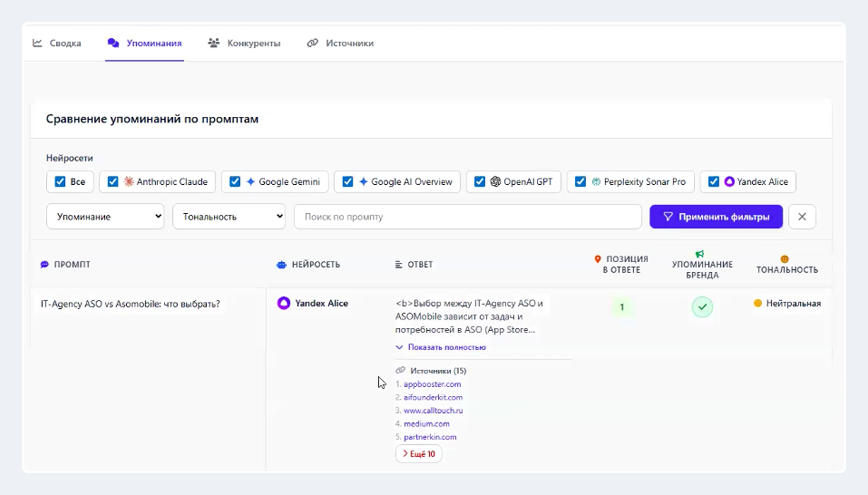Click the Yandex Alice purple logo in results row
The height and width of the screenshot is (495, 868).
[x=284, y=303]
